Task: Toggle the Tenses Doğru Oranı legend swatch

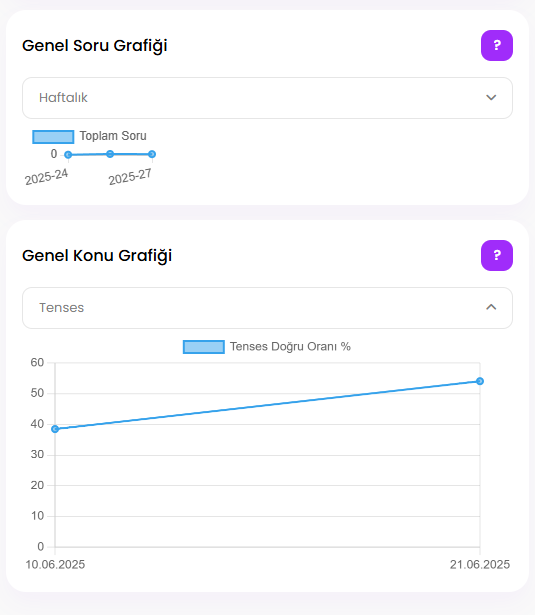Action: tap(204, 347)
